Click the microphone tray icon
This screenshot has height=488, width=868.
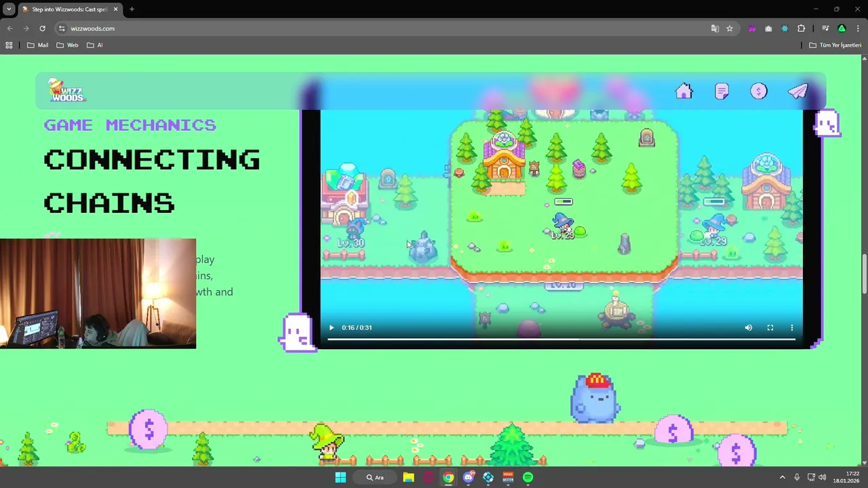(797, 477)
